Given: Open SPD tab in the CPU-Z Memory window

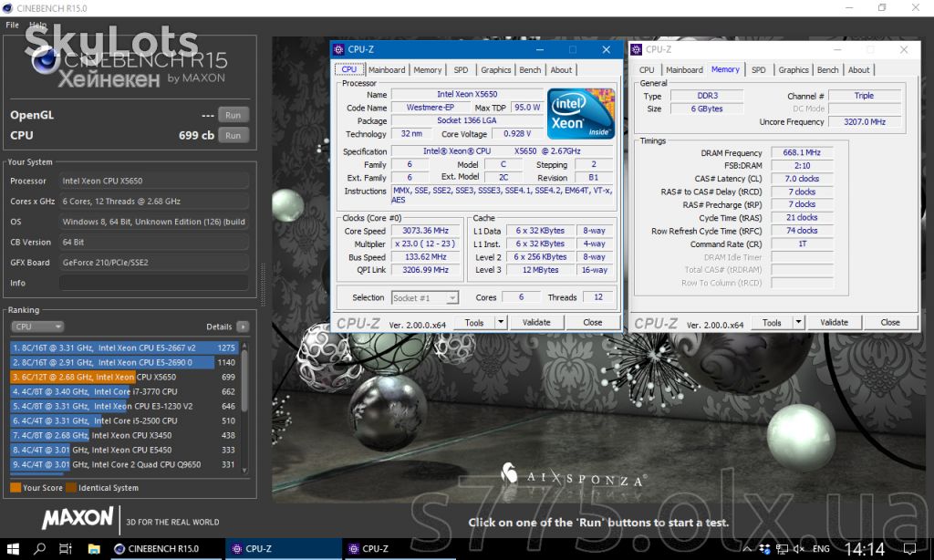Looking at the screenshot, I should tap(758, 69).
